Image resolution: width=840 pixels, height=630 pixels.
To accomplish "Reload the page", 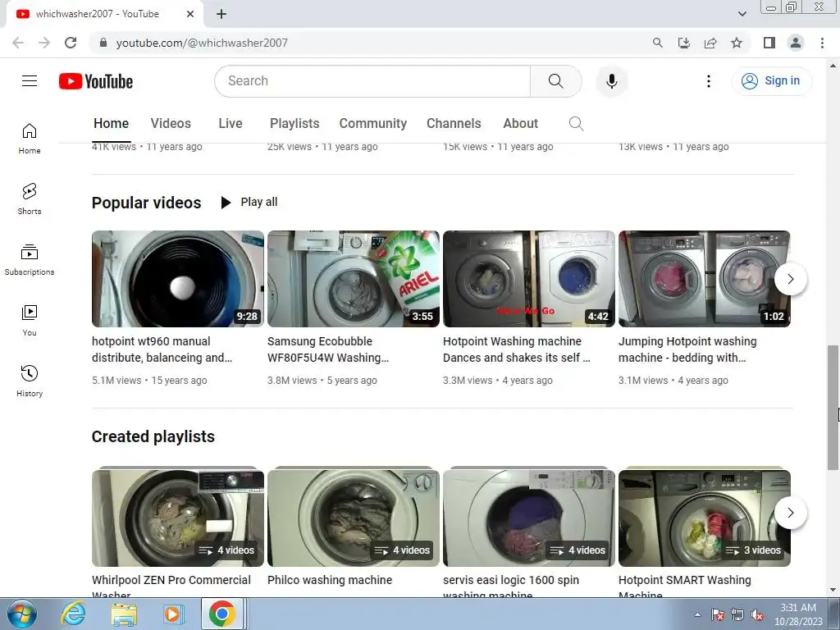I will coord(71,43).
